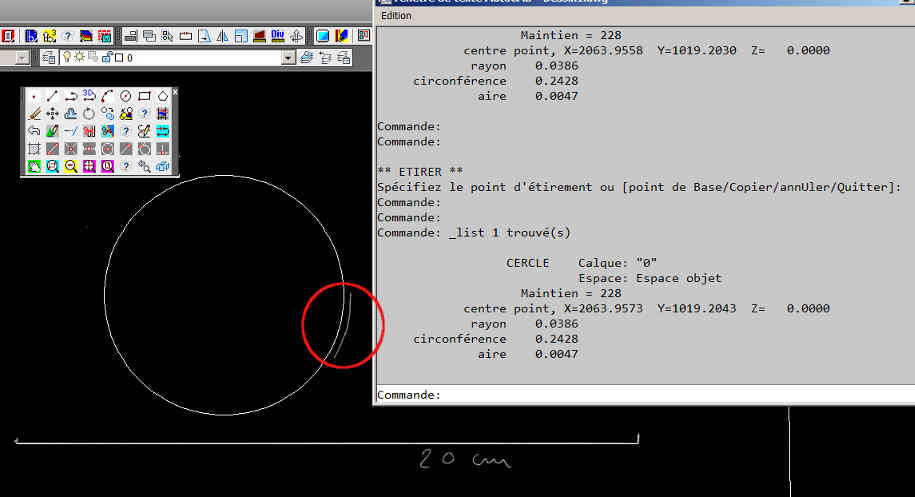This screenshot has height=497, width=915.
Task: Activate the Pan hand tool
Action: coord(34,166)
